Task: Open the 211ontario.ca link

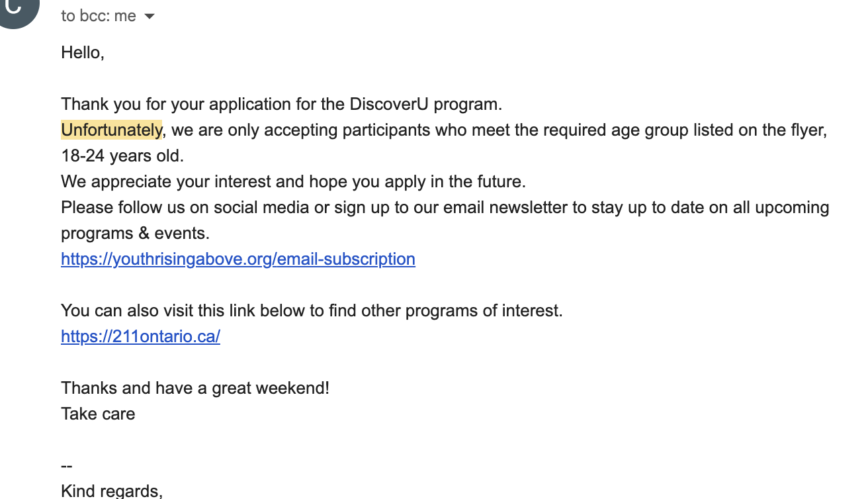Action: pos(140,336)
